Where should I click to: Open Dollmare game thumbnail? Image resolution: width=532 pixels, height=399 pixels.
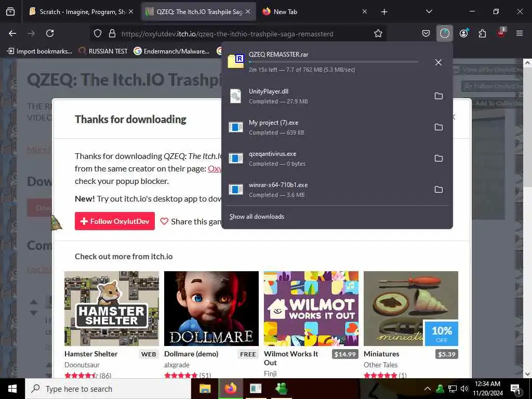(211, 309)
